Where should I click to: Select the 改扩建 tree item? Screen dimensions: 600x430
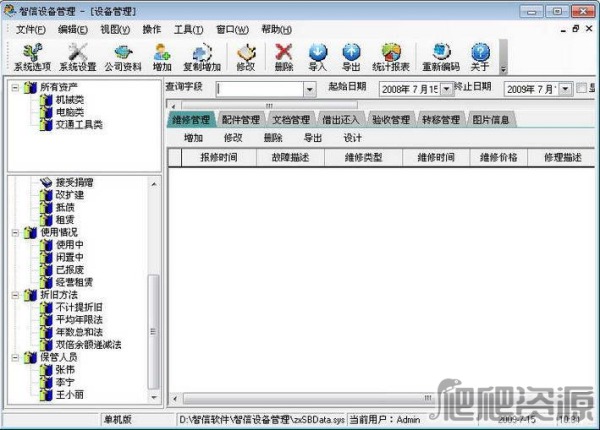pyautogui.click(x=70, y=195)
